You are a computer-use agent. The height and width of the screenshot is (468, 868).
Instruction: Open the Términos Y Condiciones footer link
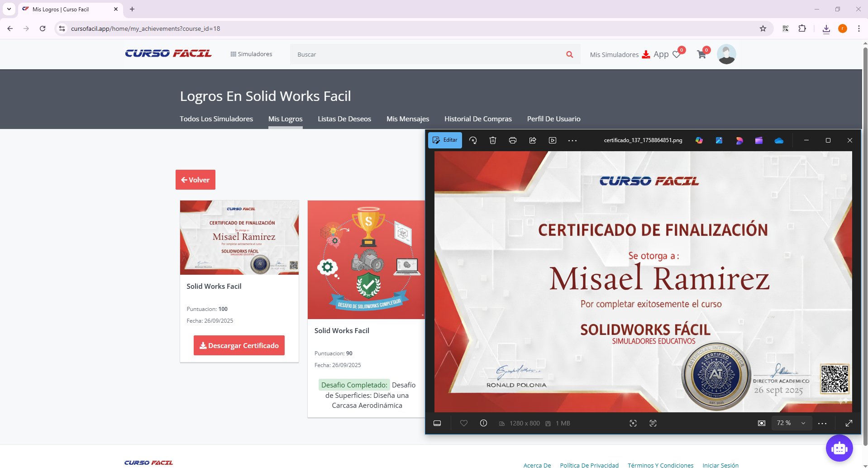tap(660, 465)
